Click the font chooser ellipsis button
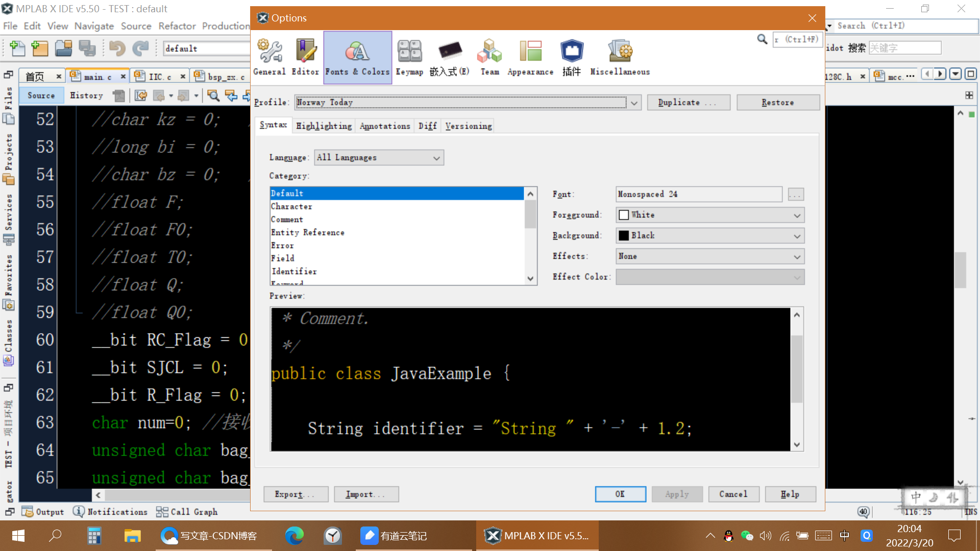 796,194
